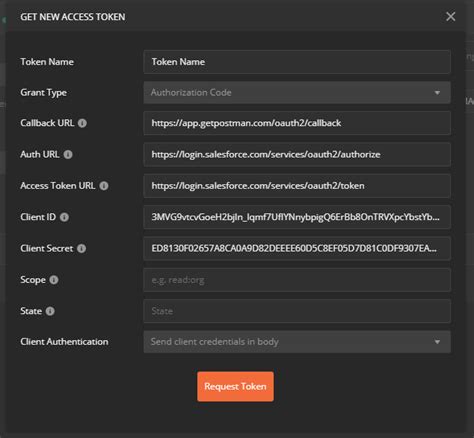Click the Request Token button
This screenshot has height=438, width=474.
click(235, 387)
